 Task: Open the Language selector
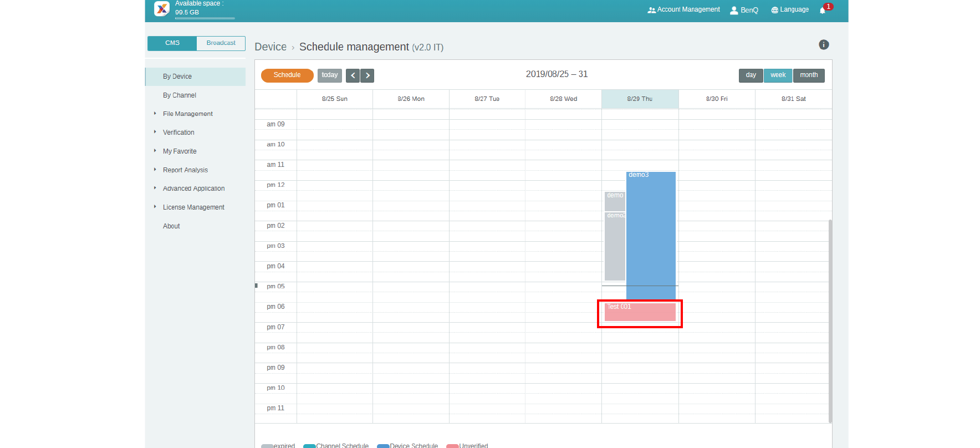click(790, 10)
